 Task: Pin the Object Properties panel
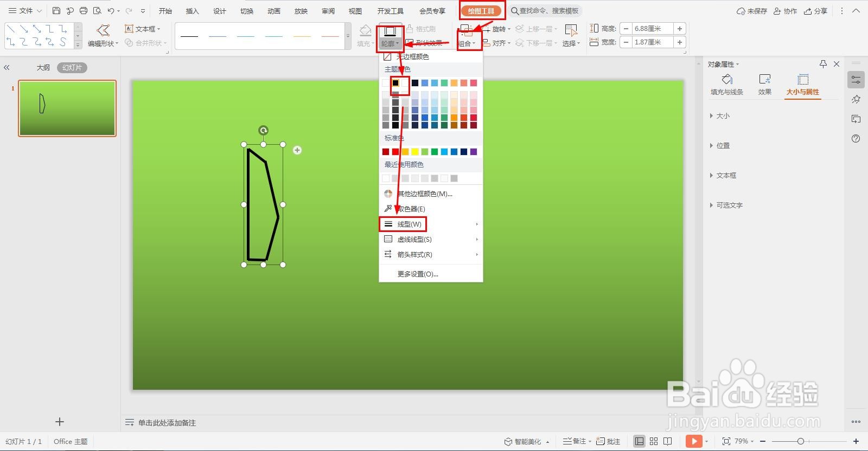coord(823,64)
